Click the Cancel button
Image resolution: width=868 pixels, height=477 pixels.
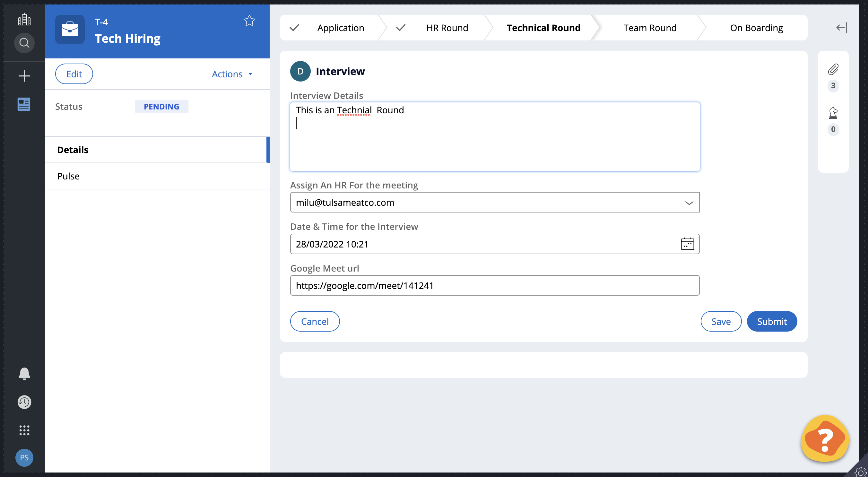[x=315, y=321]
